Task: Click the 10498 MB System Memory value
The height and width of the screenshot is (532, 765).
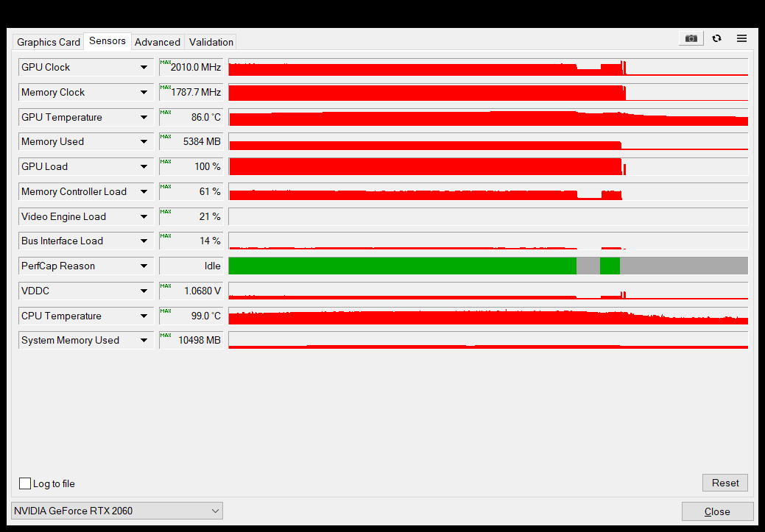Action: click(191, 341)
